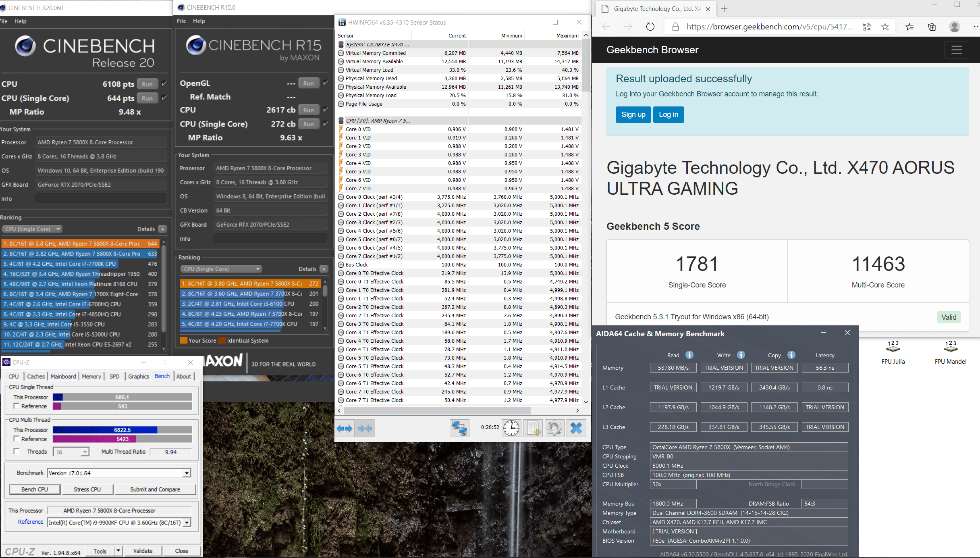This screenshot has height=558, width=980.
Task: Toggle Cinebench R20 CPU test checkmark
Action: [x=164, y=83]
